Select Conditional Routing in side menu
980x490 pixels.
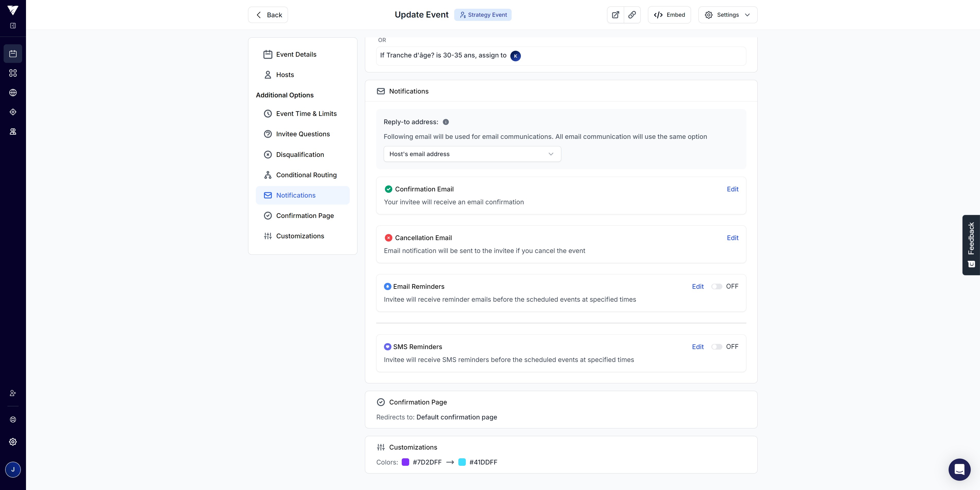click(306, 175)
